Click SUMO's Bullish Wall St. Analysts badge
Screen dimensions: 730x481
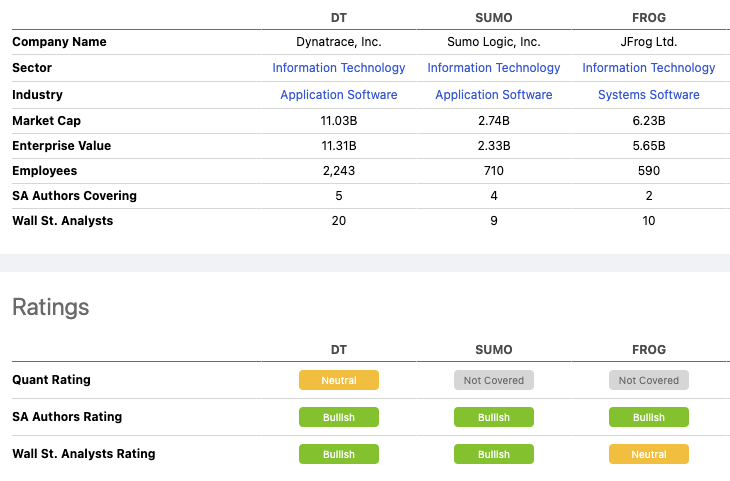click(494, 454)
